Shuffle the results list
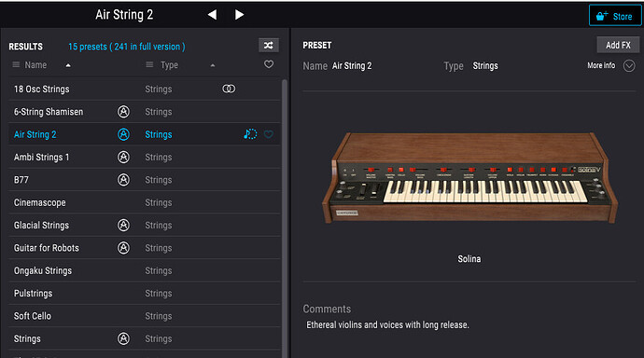Screen dimensions: 644x358 (x=269, y=45)
